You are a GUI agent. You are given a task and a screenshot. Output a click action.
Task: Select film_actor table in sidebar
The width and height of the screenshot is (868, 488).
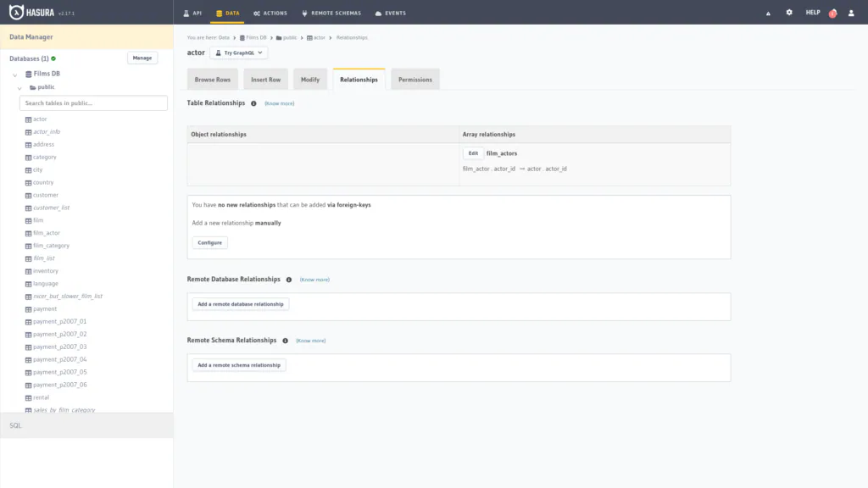pos(47,233)
